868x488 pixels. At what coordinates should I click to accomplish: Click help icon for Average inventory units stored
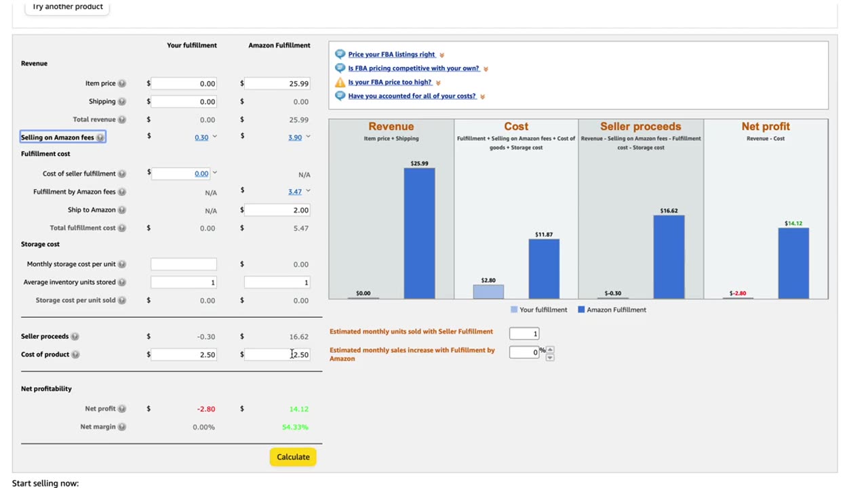pyautogui.click(x=122, y=282)
